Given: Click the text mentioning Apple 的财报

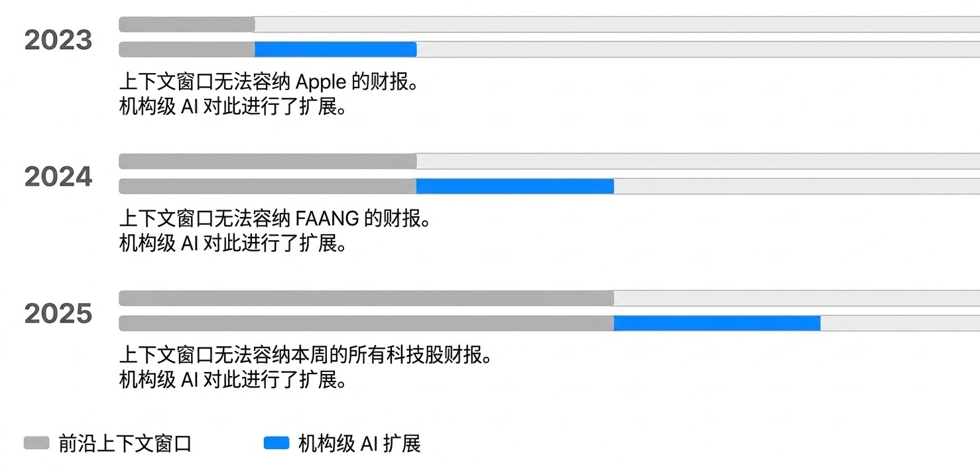Looking at the screenshot, I should tap(269, 82).
